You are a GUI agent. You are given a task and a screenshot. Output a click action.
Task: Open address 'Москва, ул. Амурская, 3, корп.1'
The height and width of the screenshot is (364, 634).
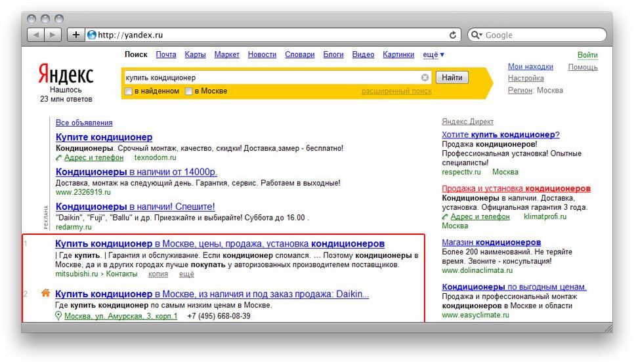coord(121,316)
